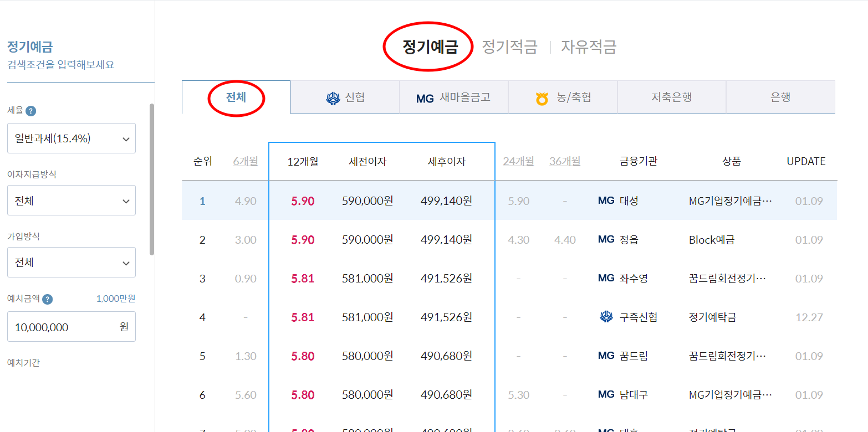The height and width of the screenshot is (432, 868).
Task: Select the 정기예금 top tab
Action: (430, 47)
